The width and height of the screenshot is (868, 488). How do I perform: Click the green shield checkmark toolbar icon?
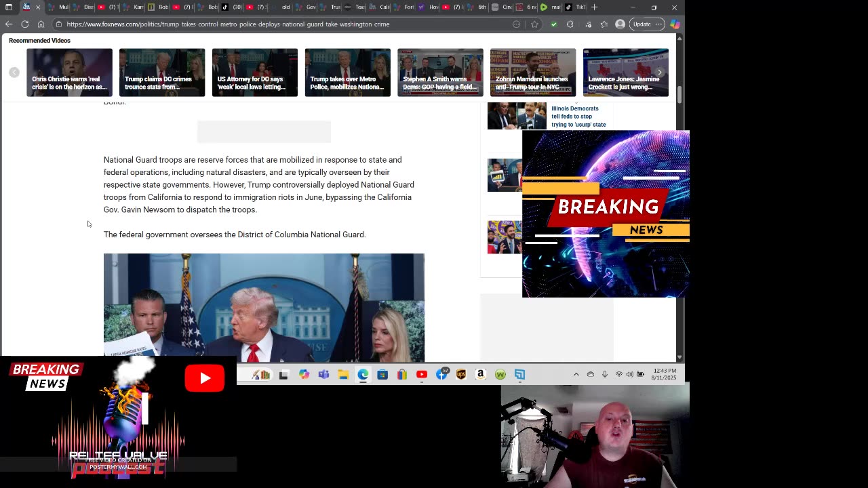click(553, 24)
